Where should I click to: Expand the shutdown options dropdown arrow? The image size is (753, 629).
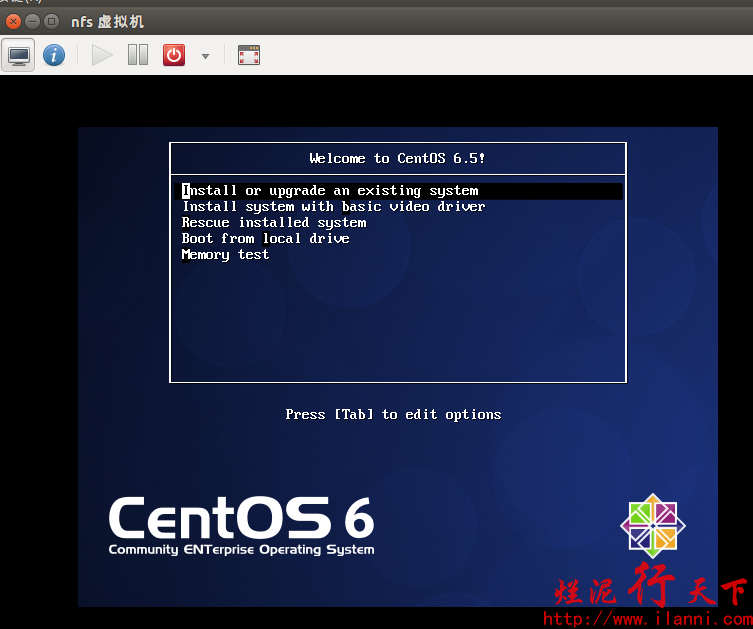click(x=205, y=56)
